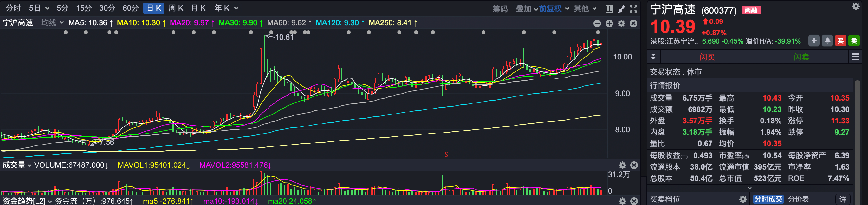Add 宁沪高速 to watchlist with plus button
This screenshot has width=868, height=205.
(814, 41)
